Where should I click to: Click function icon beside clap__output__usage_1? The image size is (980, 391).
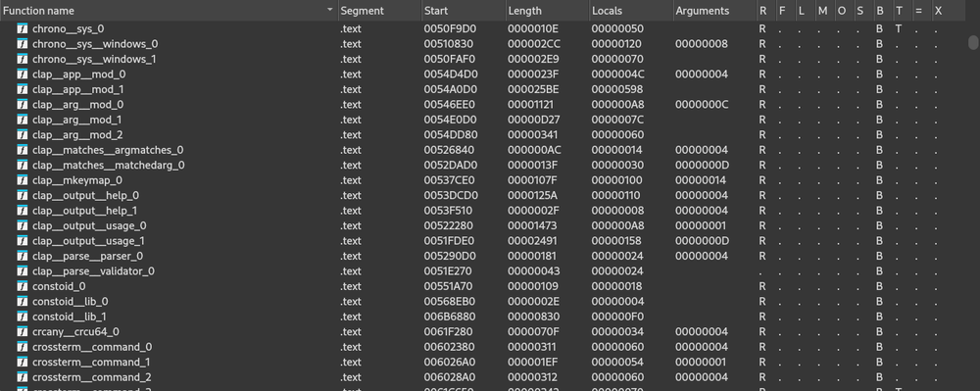tap(23, 240)
